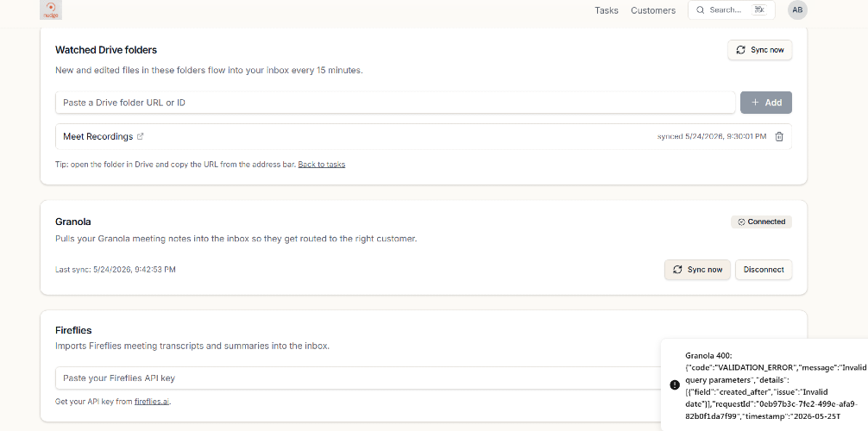Open Meet Recordings external link icon
Viewport: 868px width, 431px height.
[140, 137]
